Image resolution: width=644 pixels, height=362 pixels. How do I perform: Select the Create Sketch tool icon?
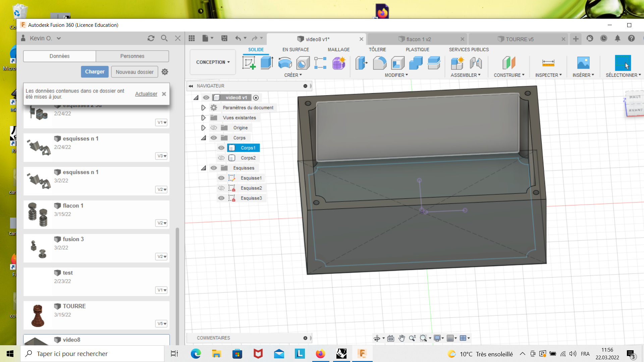point(249,63)
